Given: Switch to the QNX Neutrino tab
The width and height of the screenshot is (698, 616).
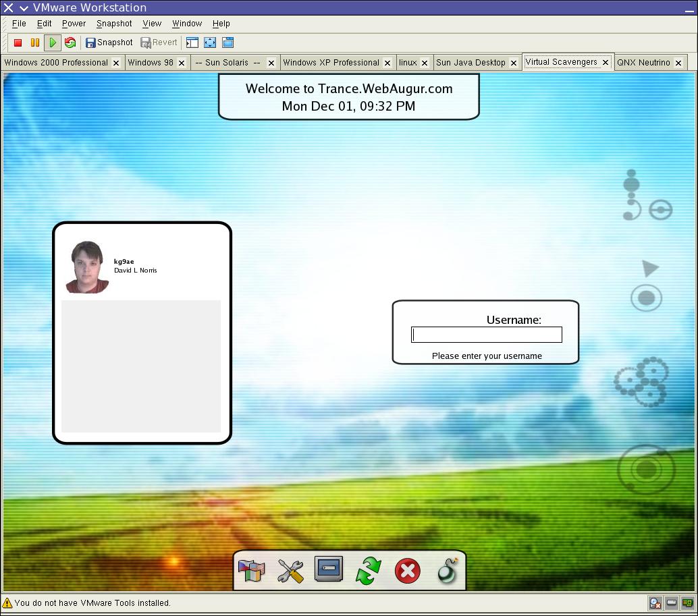Looking at the screenshot, I should click(643, 63).
